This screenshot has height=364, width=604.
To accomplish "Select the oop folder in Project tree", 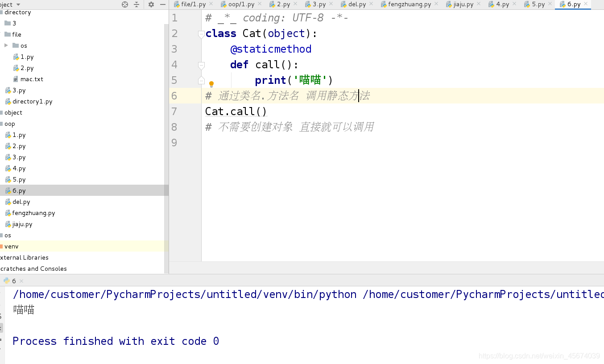I will click(x=10, y=124).
